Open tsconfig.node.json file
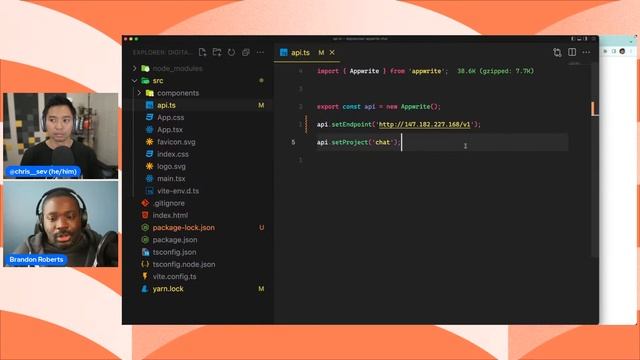The image size is (640, 360). 184,264
